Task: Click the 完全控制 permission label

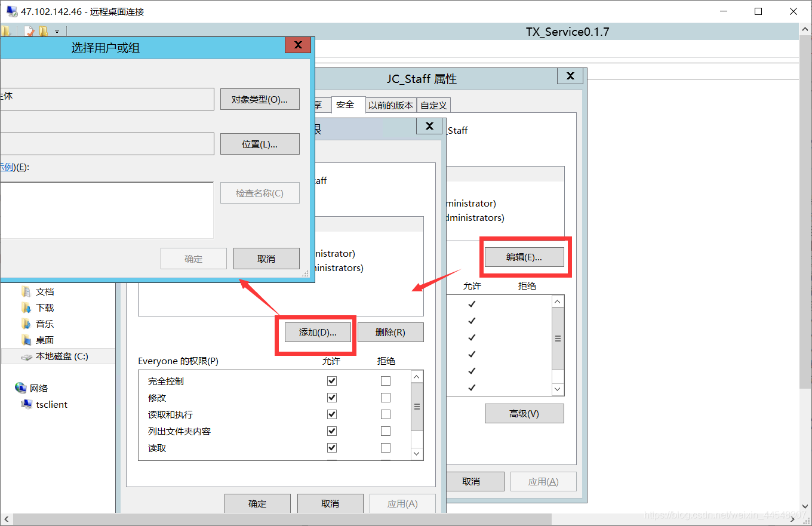Action: (x=166, y=381)
